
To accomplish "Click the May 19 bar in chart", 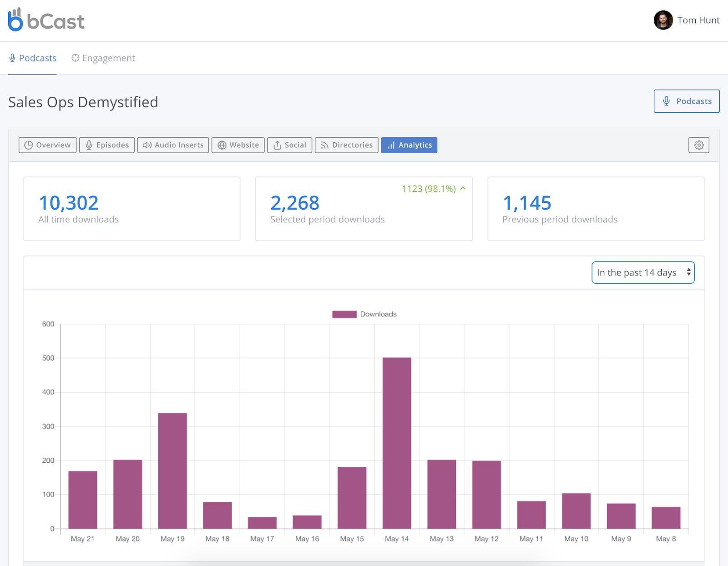I will [172, 471].
